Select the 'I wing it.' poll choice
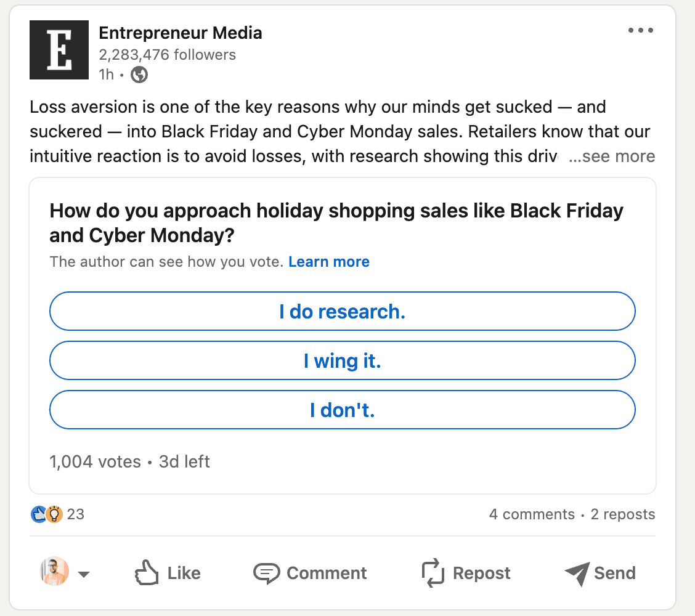Viewport: 695px width, 616px height. [342, 360]
